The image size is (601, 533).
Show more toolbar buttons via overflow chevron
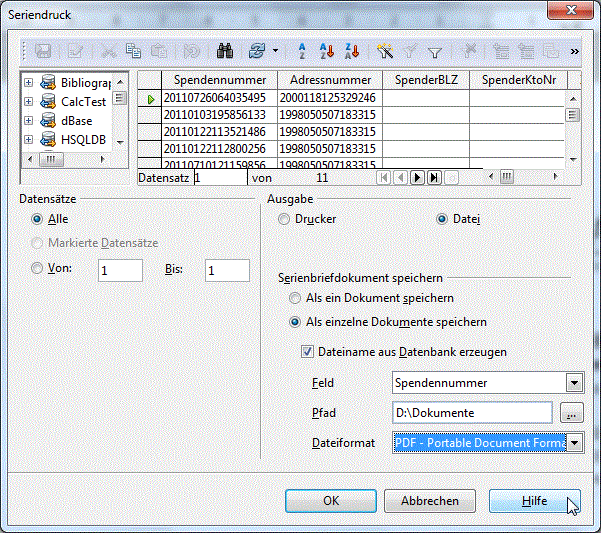pos(575,51)
